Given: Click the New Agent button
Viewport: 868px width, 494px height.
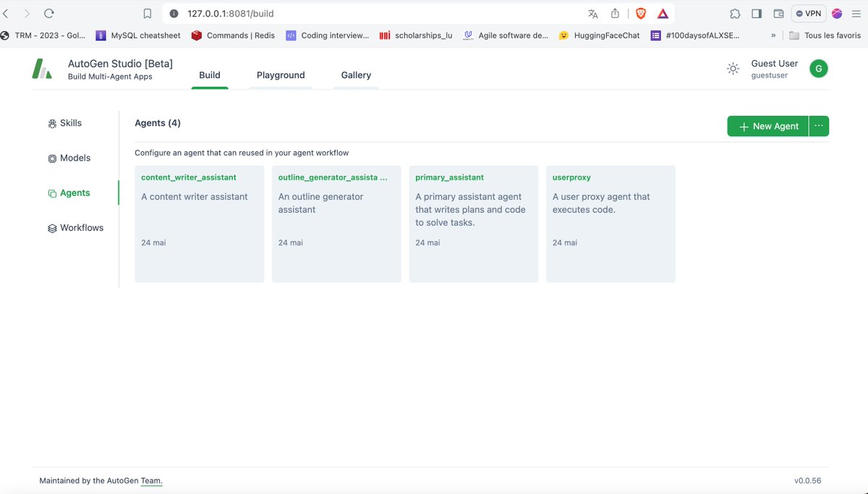Looking at the screenshot, I should 768,126.
